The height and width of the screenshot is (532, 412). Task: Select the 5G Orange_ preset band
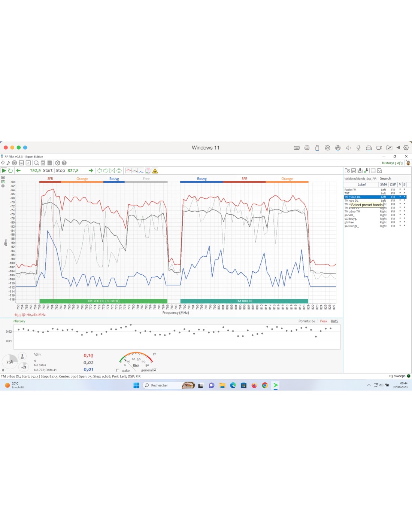pos(375,226)
